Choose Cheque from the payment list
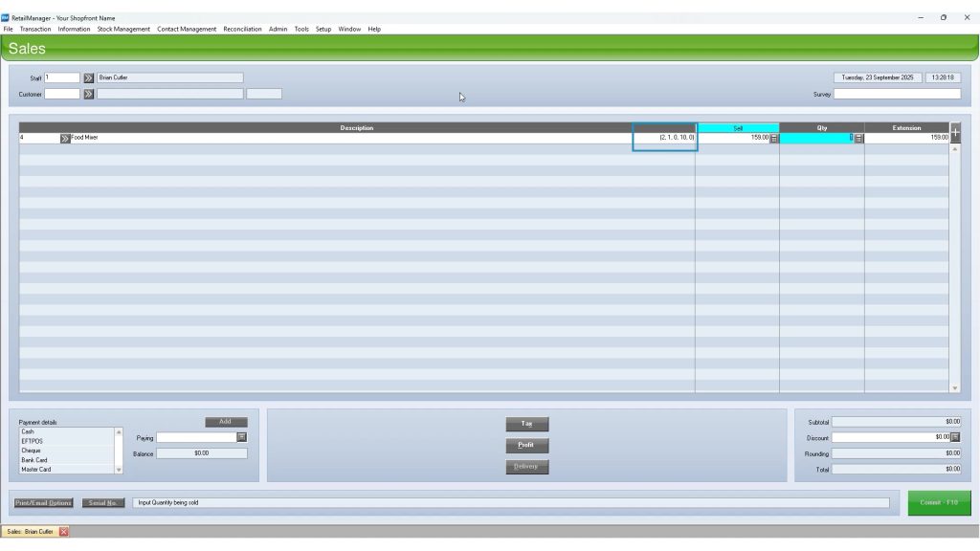 coord(67,451)
